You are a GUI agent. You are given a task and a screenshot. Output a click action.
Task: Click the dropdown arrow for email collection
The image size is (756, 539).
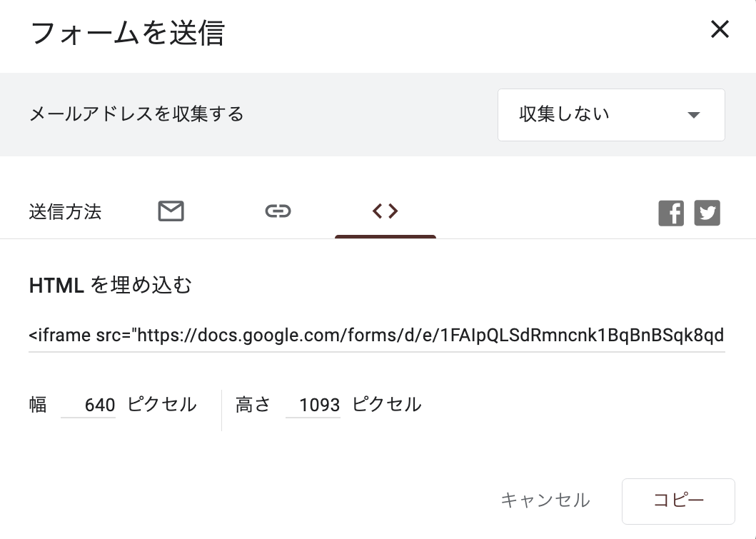pyautogui.click(x=693, y=115)
